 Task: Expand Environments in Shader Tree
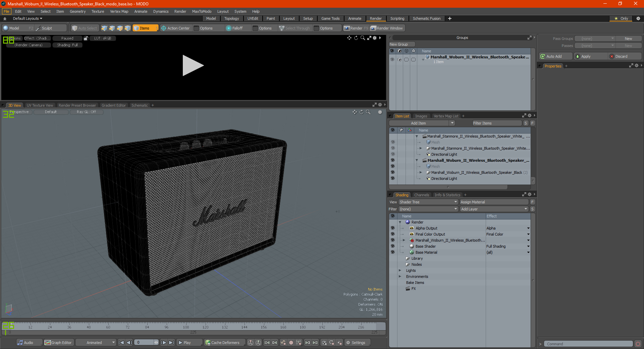point(400,277)
